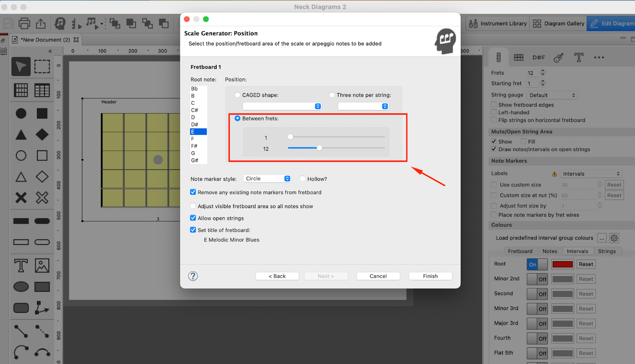
Task: Open the fretboard grid tool in the palette
Action: click(21, 90)
